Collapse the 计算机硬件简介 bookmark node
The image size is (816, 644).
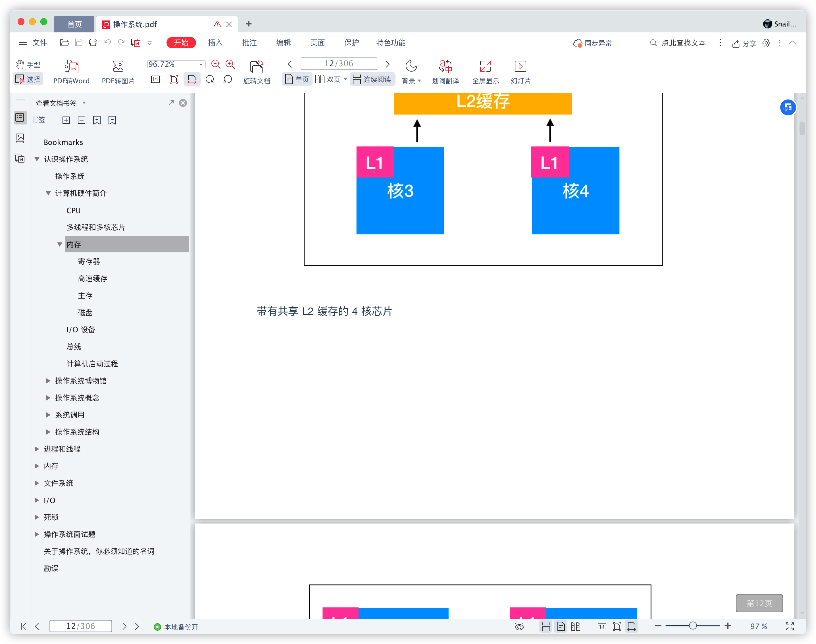[x=48, y=194]
